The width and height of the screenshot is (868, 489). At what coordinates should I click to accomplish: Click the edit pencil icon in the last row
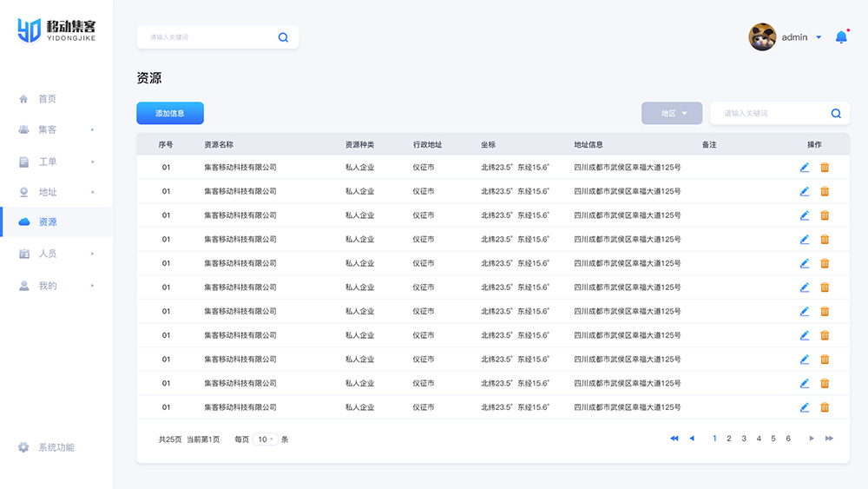point(805,407)
